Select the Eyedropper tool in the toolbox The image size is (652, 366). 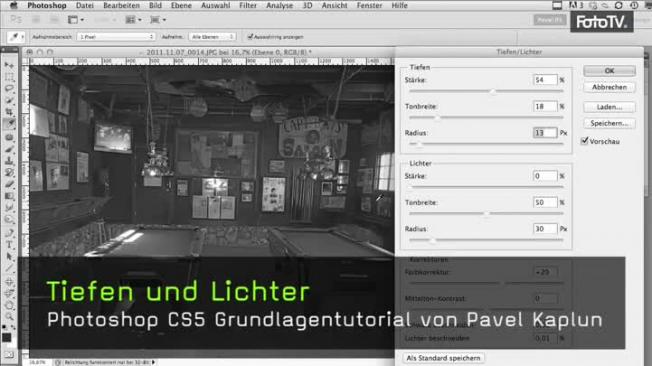[x=9, y=124]
